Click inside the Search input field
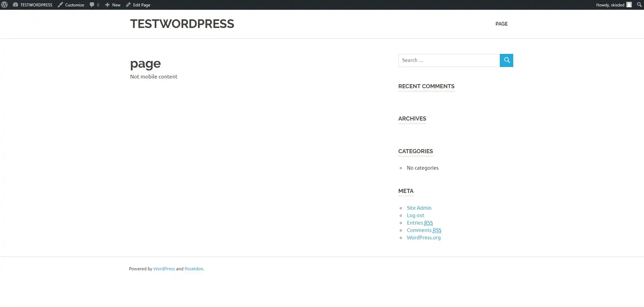The width and height of the screenshot is (644, 307). click(x=449, y=60)
